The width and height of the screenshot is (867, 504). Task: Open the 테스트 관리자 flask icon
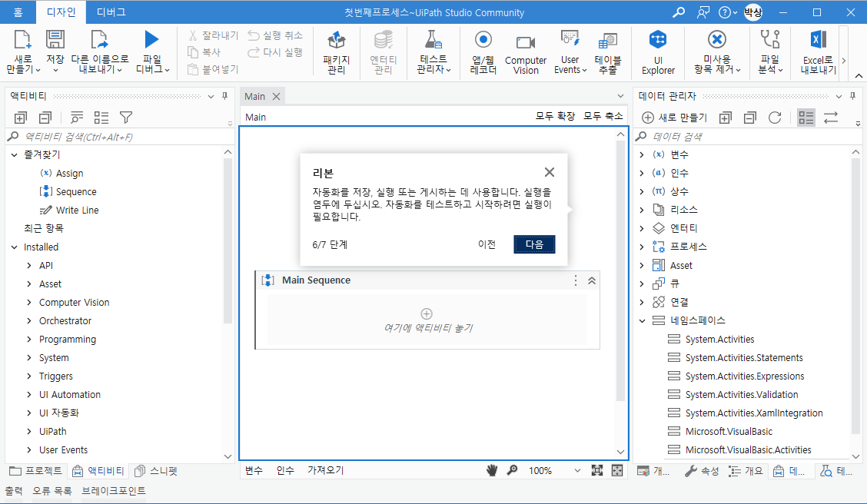point(433,39)
